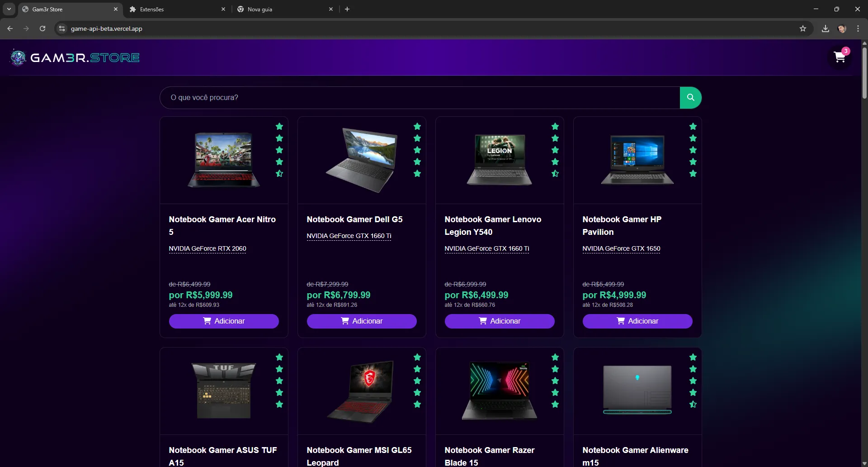Click the 'por R$4,999.99' price
The image size is (868, 467).
point(614,295)
